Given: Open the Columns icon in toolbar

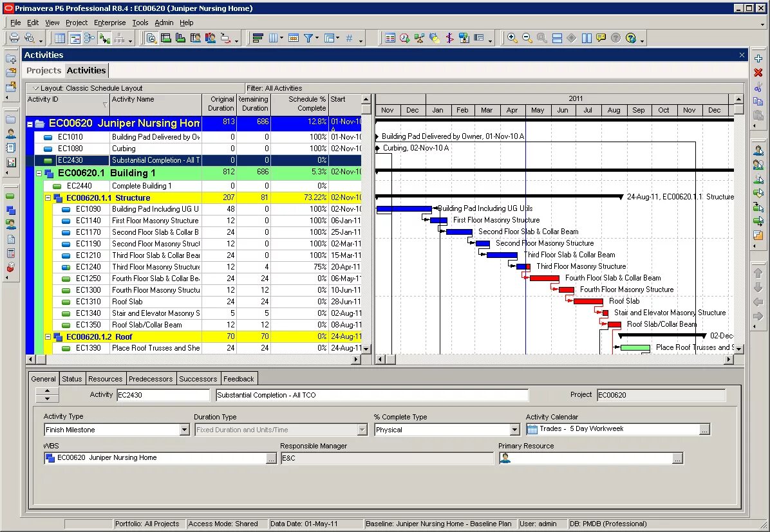Looking at the screenshot, I should (x=273, y=38).
